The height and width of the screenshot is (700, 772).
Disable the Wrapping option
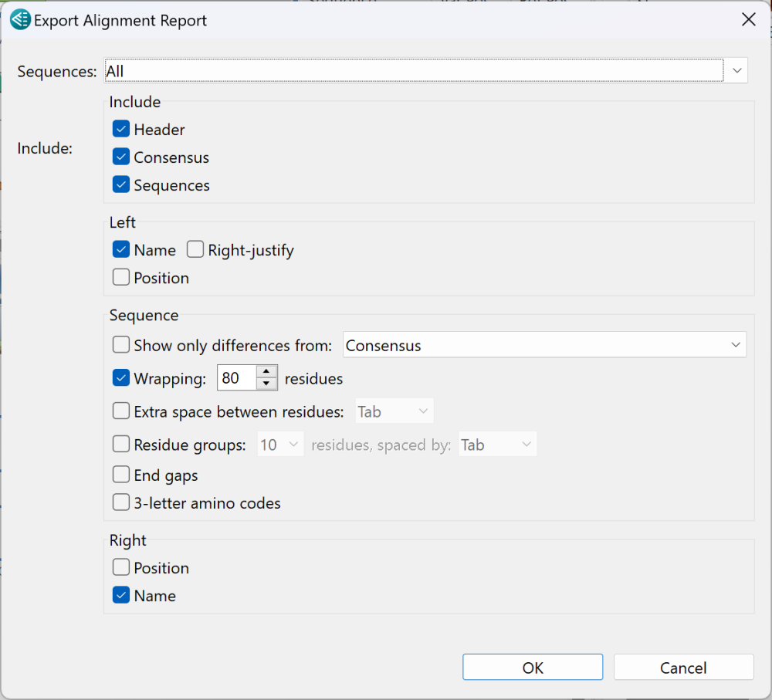tap(120, 377)
